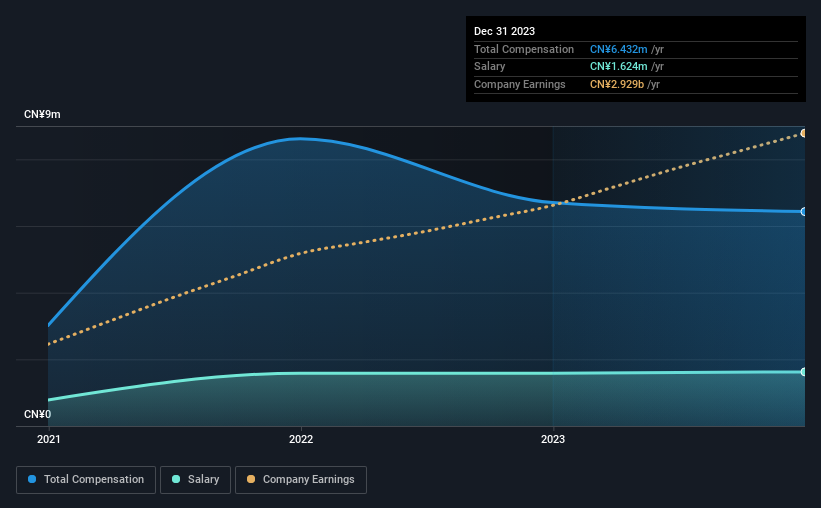
Task: Click the blue Total Compensation end marker
Action: tap(803, 212)
